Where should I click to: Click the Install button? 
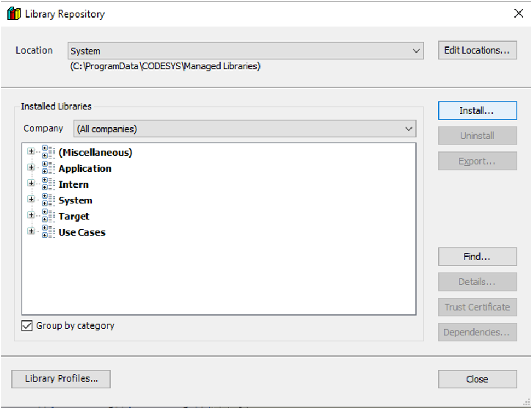pos(477,110)
